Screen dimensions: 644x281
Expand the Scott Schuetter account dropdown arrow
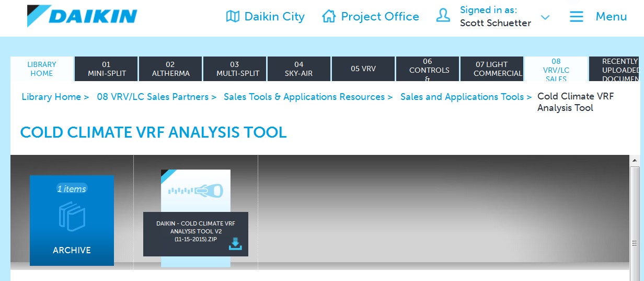[x=545, y=17]
